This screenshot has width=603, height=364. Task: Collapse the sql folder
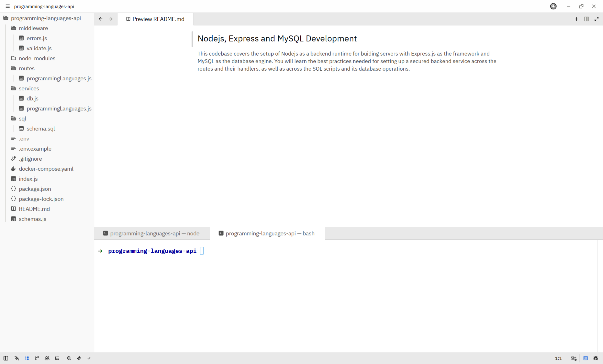[47, 119]
